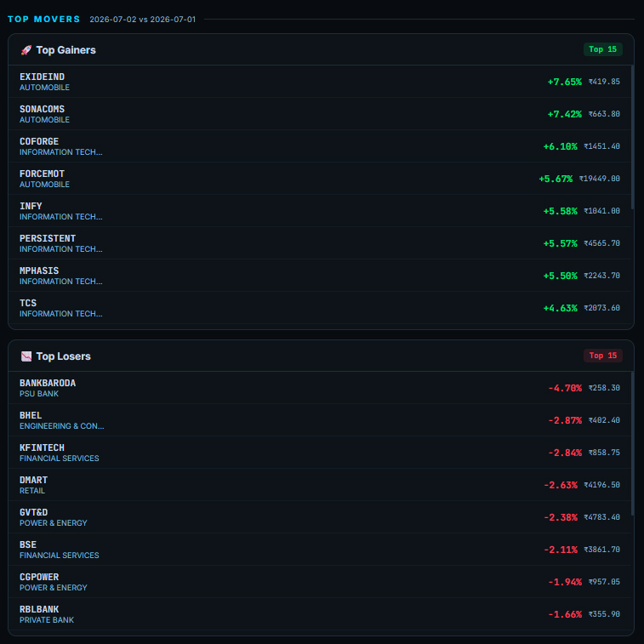Select the GVT&D ticker name

pyautogui.click(x=34, y=512)
